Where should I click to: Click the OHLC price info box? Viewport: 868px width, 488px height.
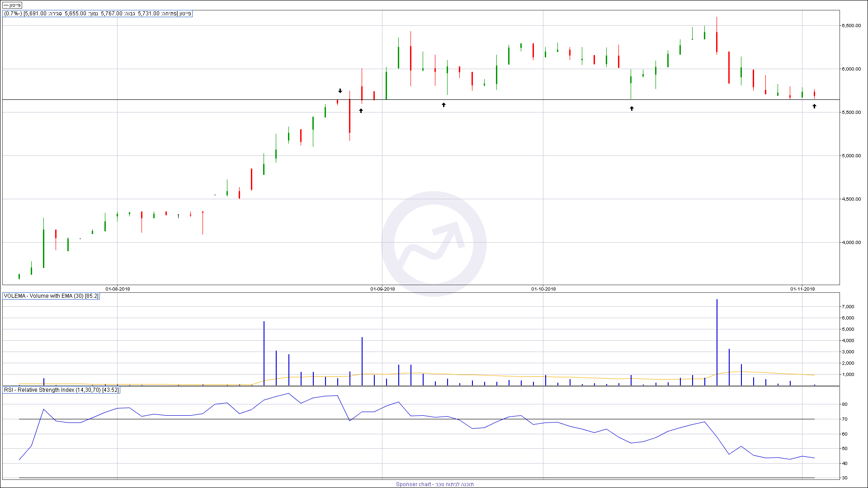coord(98,14)
